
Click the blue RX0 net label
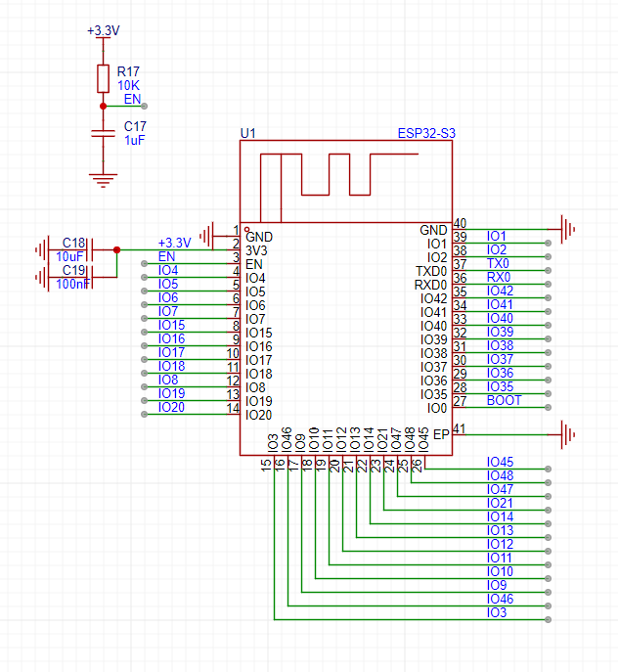(x=499, y=277)
